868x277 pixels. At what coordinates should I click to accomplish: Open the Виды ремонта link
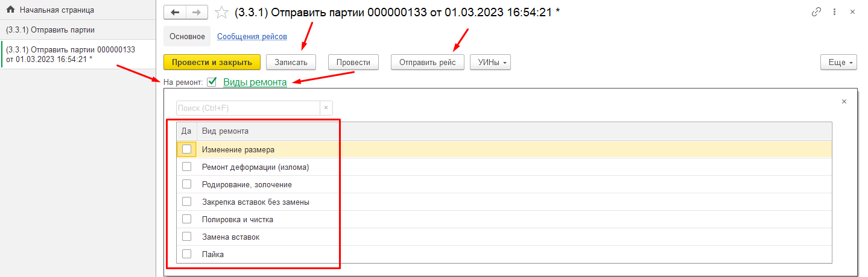(255, 82)
